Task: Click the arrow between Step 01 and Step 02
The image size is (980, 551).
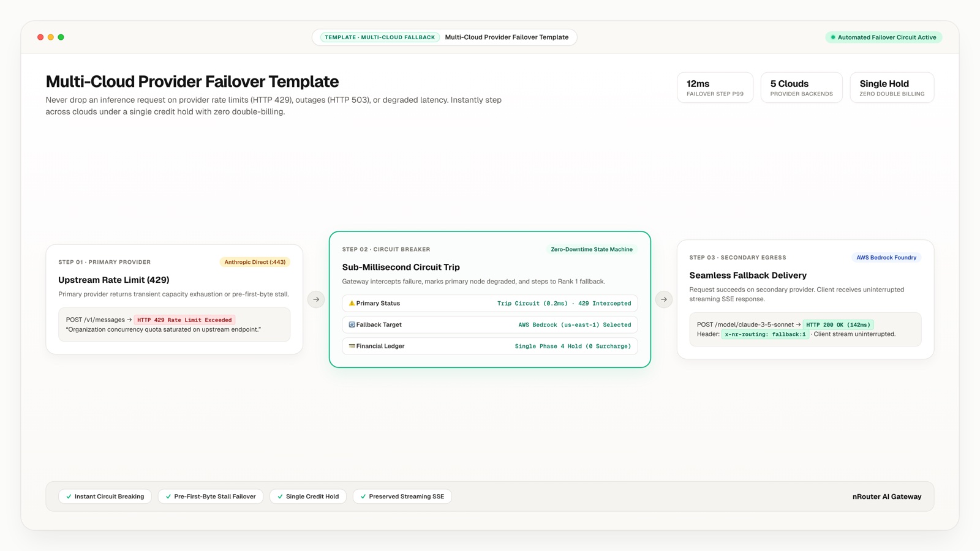Action: coord(316,299)
